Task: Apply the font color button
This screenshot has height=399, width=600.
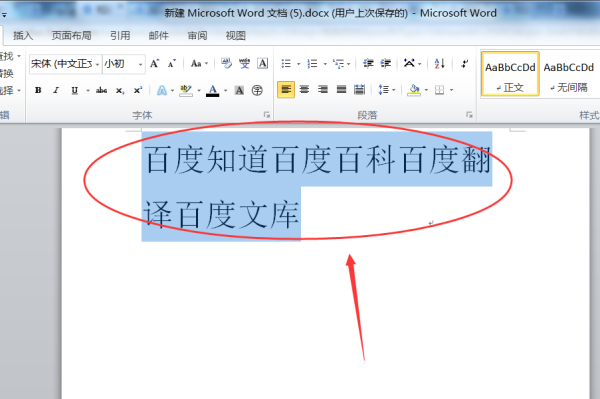Action: click(213, 90)
